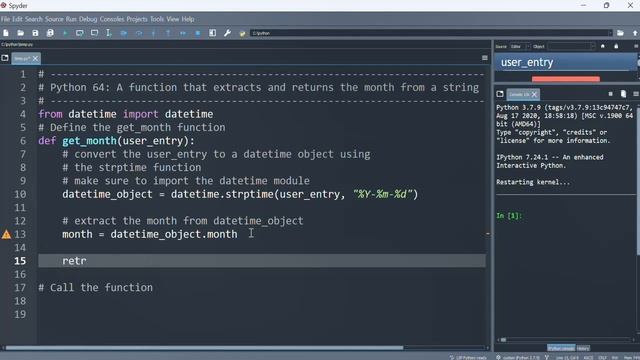Click 'retr' text on line 15

click(74, 261)
